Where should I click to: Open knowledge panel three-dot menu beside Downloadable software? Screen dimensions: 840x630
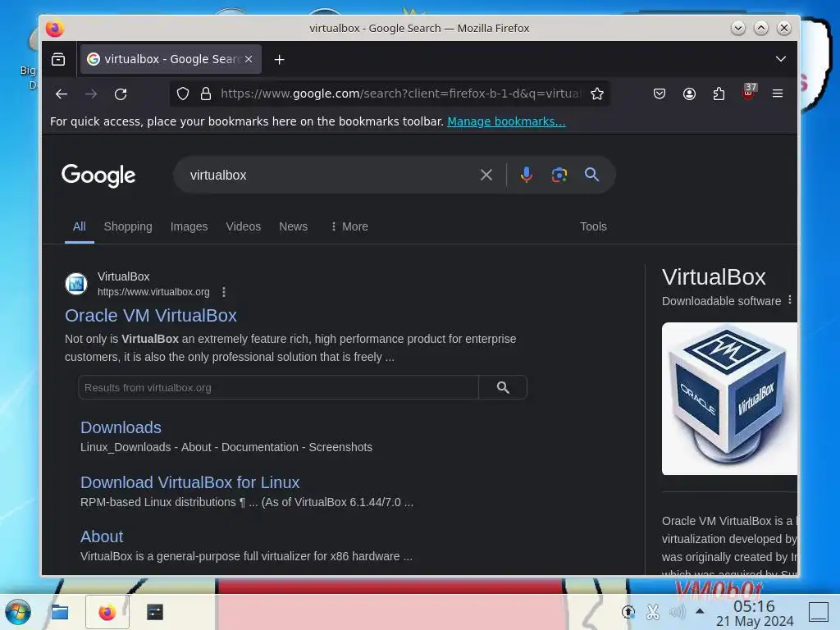(x=790, y=300)
